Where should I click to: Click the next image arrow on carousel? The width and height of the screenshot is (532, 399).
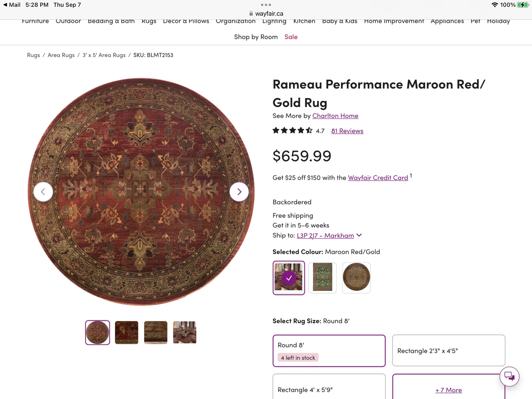click(239, 192)
